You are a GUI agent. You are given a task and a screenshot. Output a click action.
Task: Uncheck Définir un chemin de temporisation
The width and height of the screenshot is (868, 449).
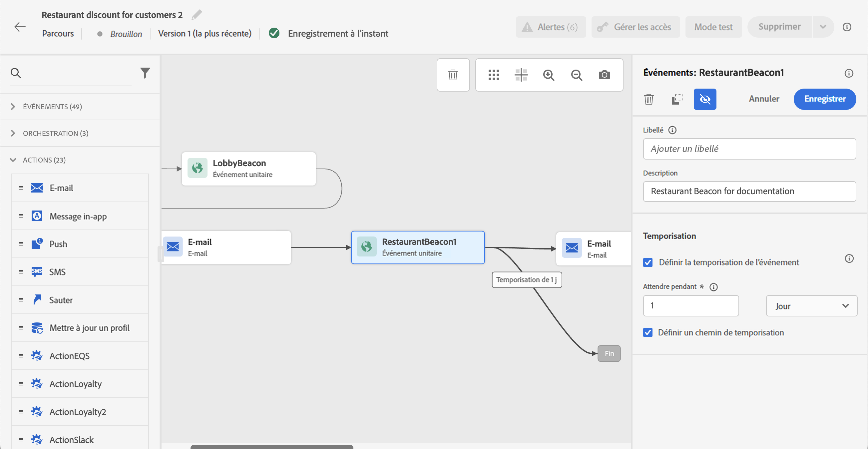click(648, 332)
